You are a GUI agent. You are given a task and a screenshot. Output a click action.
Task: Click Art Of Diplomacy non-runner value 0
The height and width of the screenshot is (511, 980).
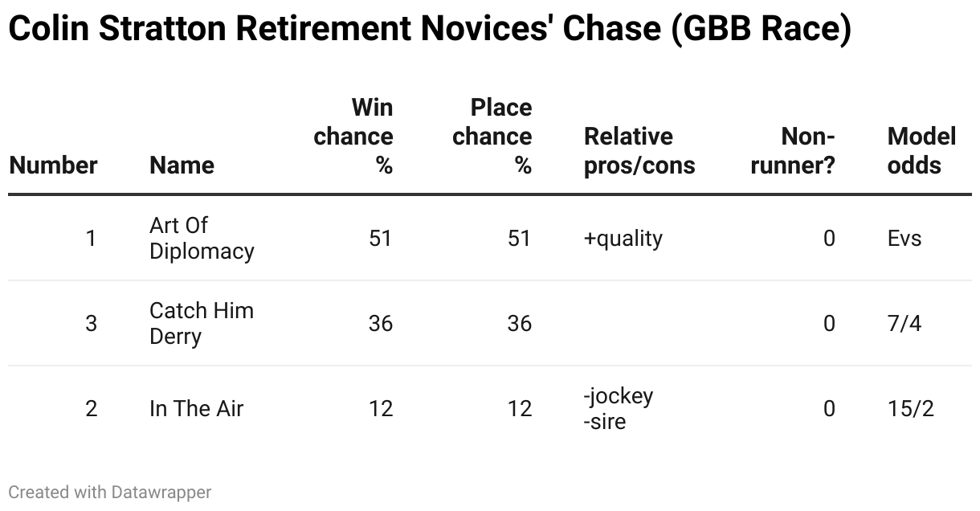(829, 239)
